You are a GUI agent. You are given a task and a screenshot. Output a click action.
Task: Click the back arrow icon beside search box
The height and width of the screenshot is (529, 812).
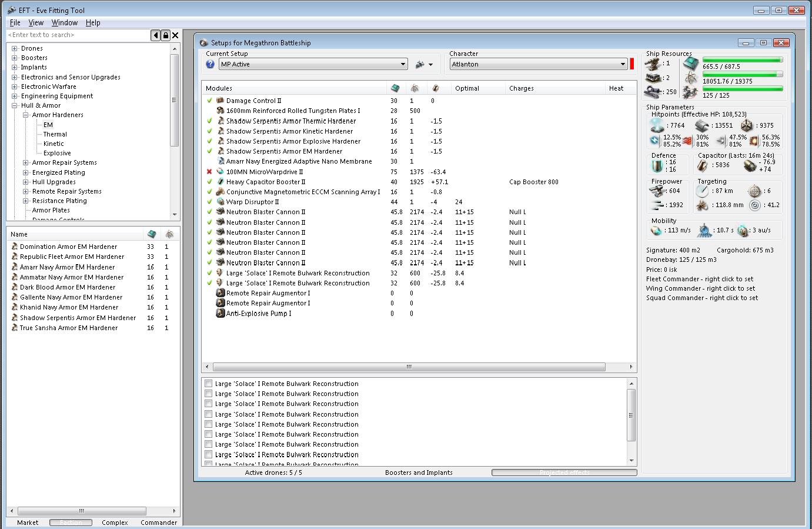point(156,35)
